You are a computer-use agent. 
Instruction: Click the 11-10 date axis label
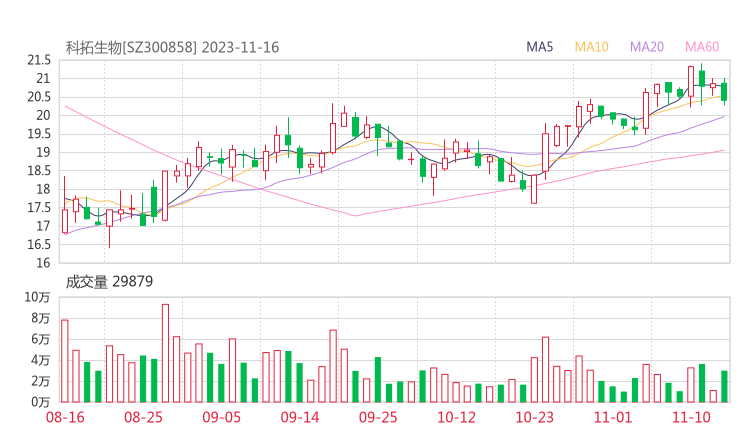[x=691, y=417]
